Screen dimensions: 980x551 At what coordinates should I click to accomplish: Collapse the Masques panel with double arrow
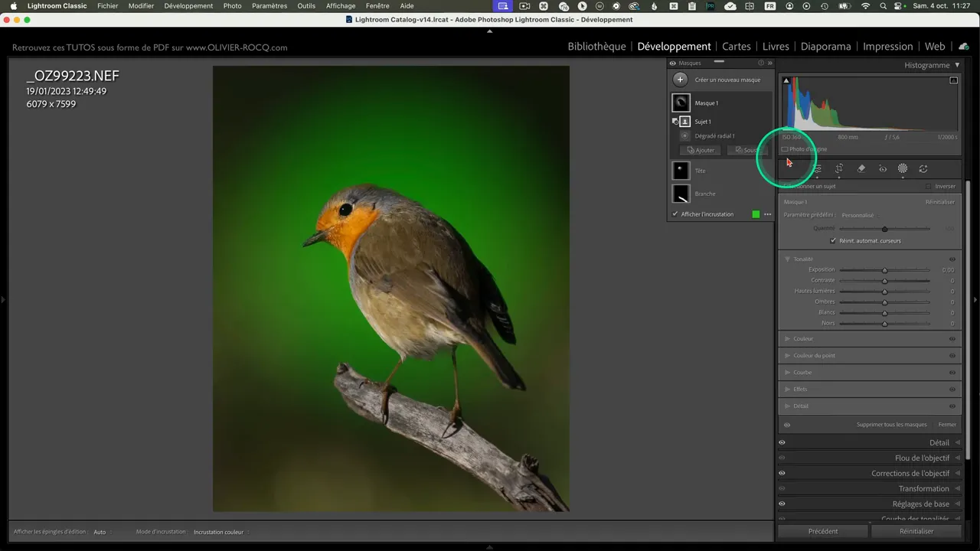coord(769,64)
